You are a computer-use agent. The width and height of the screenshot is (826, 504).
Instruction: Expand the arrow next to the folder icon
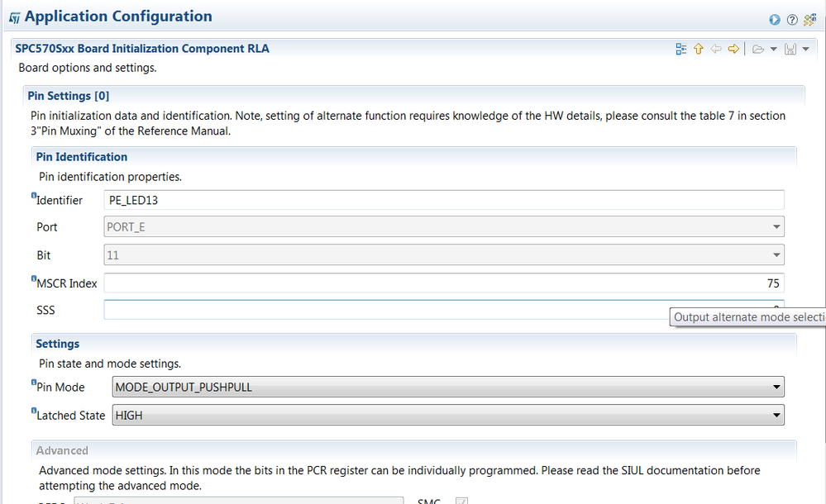(x=773, y=50)
